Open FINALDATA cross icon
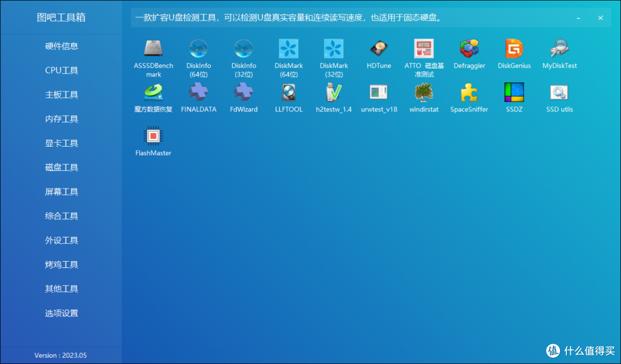The image size is (621, 364). point(198,92)
